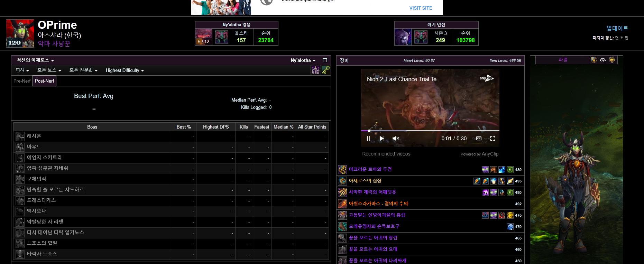Open the 모든 전문화 spec dropdown

pyautogui.click(x=83, y=70)
